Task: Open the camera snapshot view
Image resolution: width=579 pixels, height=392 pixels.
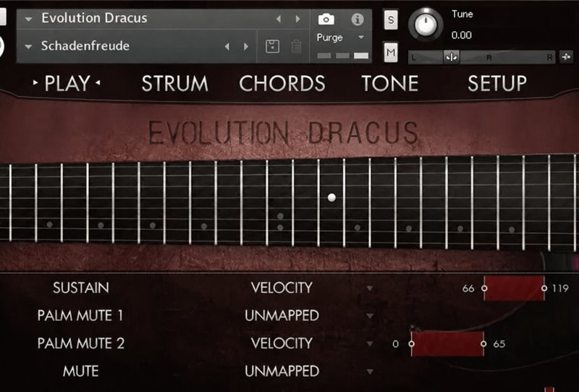Action: (x=326, y=20)
